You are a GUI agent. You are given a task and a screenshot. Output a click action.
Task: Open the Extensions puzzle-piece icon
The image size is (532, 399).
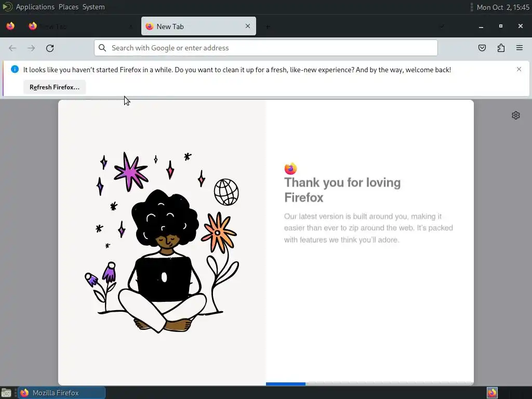501,48
